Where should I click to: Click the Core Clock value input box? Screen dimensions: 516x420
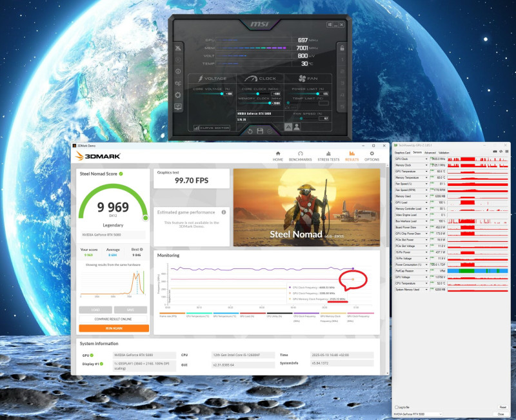click(276, 94)
